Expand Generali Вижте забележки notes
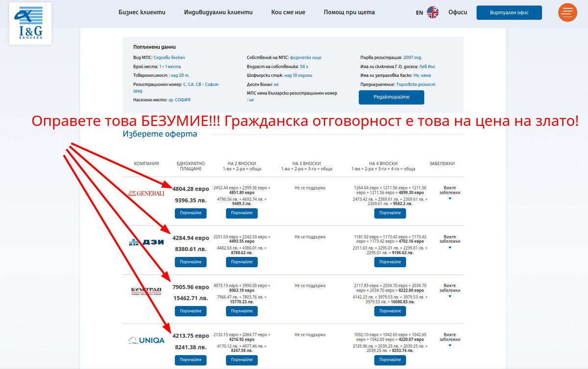The image size is (588, 369). click(450, 192)
